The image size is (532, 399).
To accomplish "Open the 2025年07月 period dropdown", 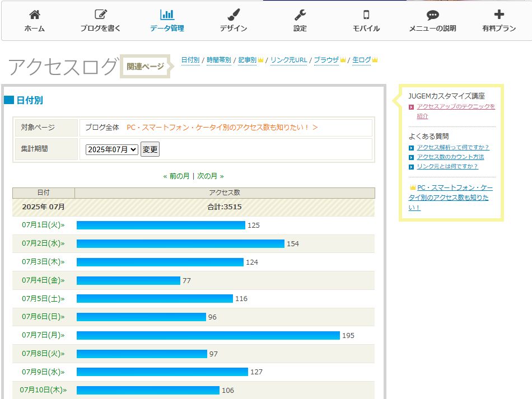I will [x=111, y=149].
